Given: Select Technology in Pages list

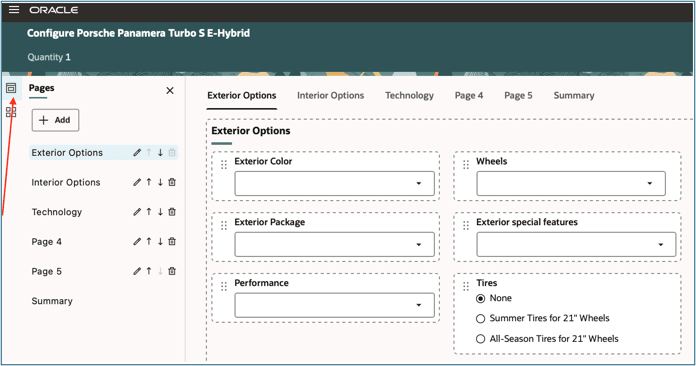Looking at the screenshot, I should click(x=57, y=212).
